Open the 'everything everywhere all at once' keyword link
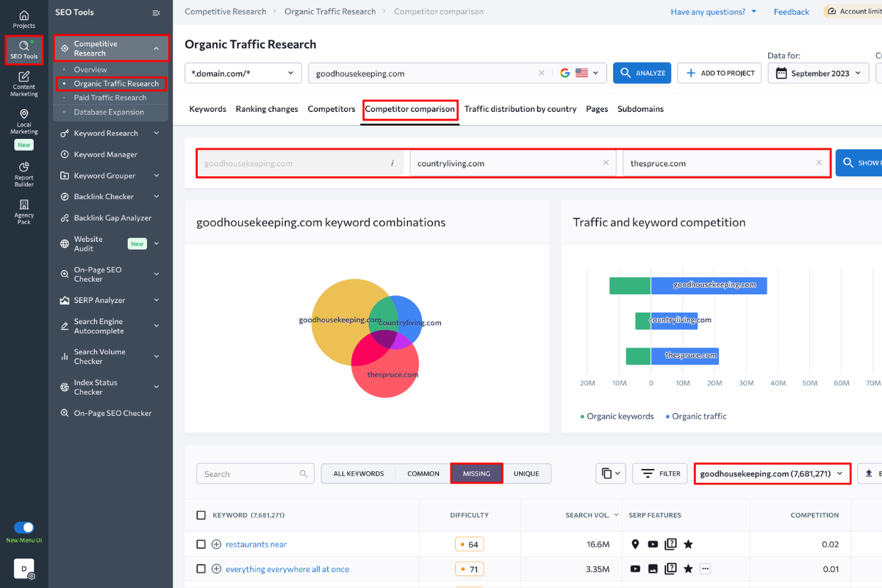Image resolution: width=882 pixels, height=588 pixels. 287,568
